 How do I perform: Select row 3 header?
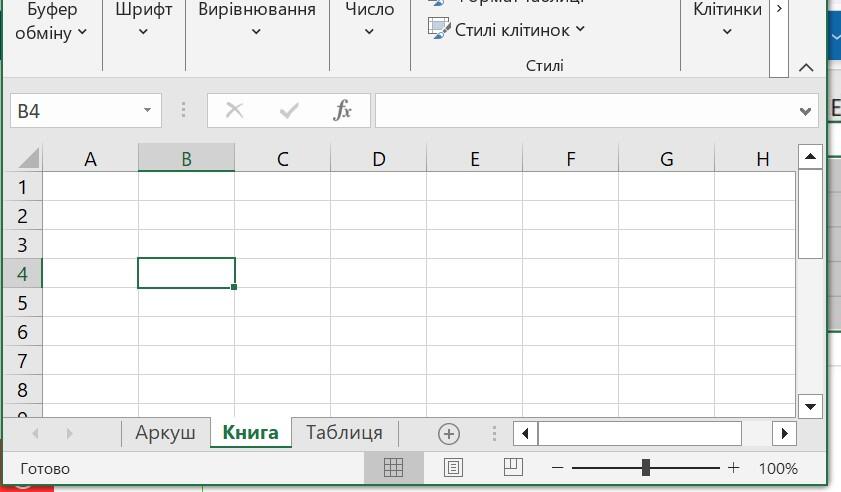point(22,245)
